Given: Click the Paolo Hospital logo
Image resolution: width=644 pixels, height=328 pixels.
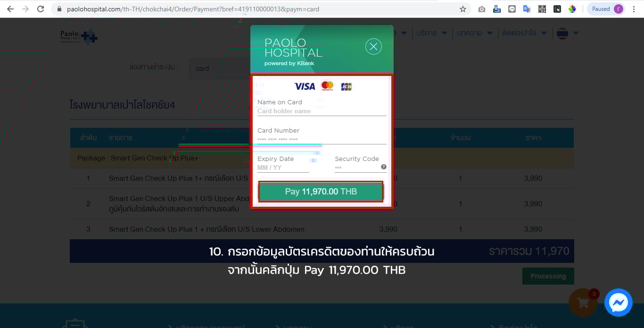Looking at the screenshot, I should coord(79,36).
